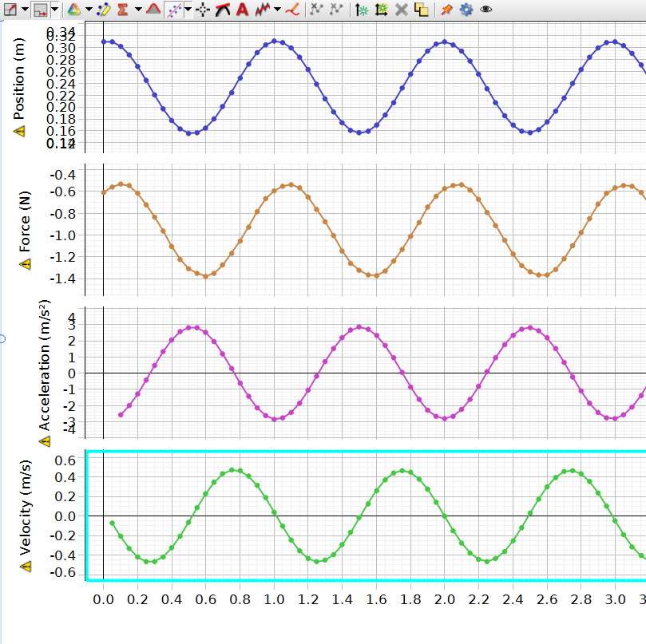
Task: Select the highlight data points pencil tool
Action: (x=103, y=10)
